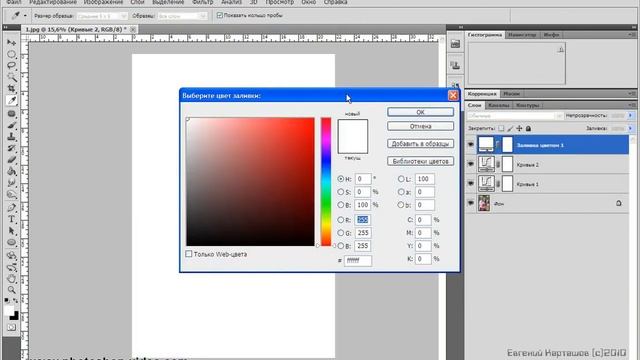
Task: Hide the 'Заливка цветом 1' layer
Action: click(471, 144)
